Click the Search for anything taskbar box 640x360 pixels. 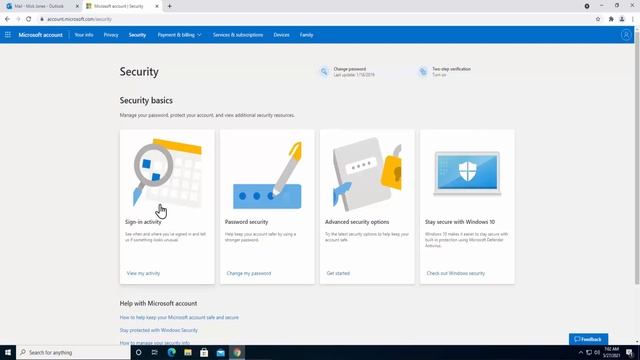[x=73, y=352]
